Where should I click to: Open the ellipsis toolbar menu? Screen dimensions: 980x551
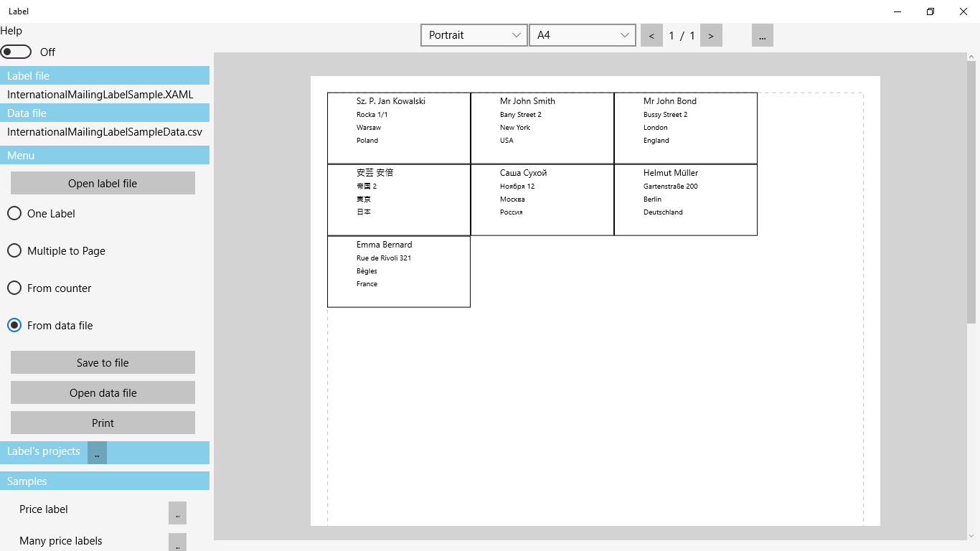coord(762,34)
